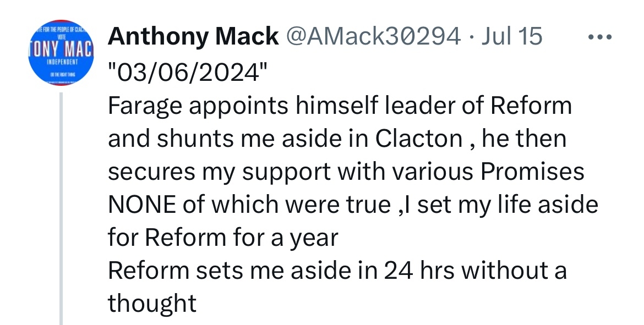Click the word "NONE" in capital letters
Image resolution: width=644 pixels, height=325 pixels.
pos(140,205)
